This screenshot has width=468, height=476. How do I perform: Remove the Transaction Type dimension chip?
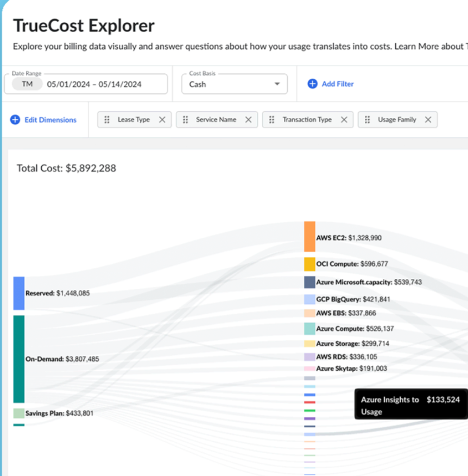344,119
